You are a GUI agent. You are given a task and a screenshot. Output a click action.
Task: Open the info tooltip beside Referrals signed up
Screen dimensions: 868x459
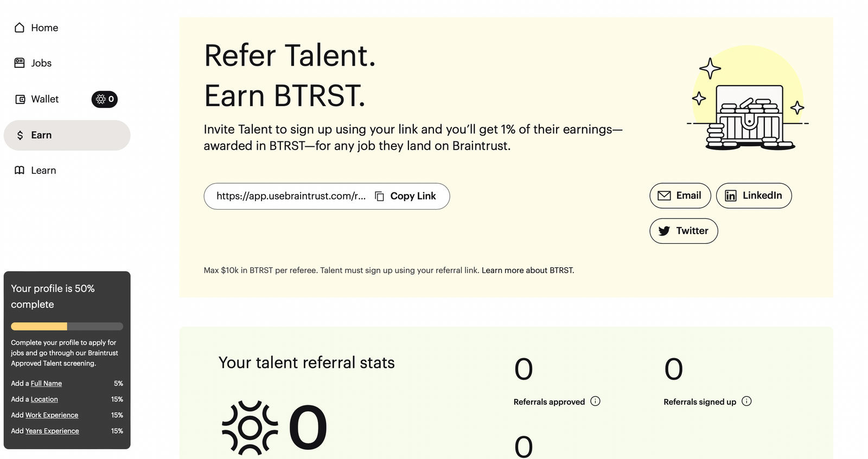(746, 401)
